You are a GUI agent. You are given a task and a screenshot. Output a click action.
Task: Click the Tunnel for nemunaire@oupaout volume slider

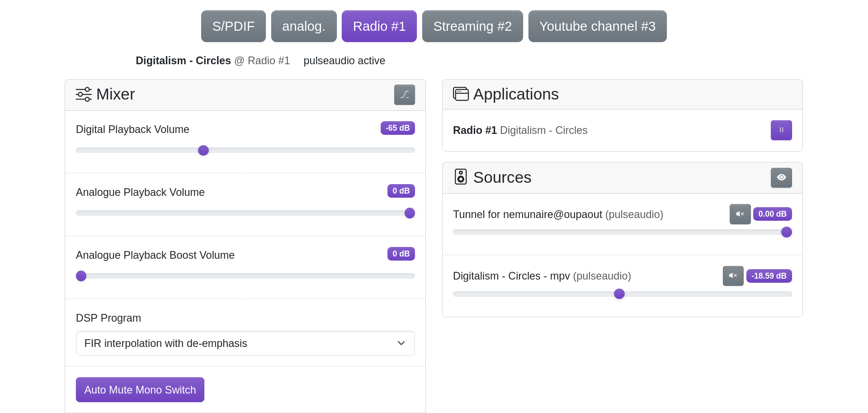point(623,232)
